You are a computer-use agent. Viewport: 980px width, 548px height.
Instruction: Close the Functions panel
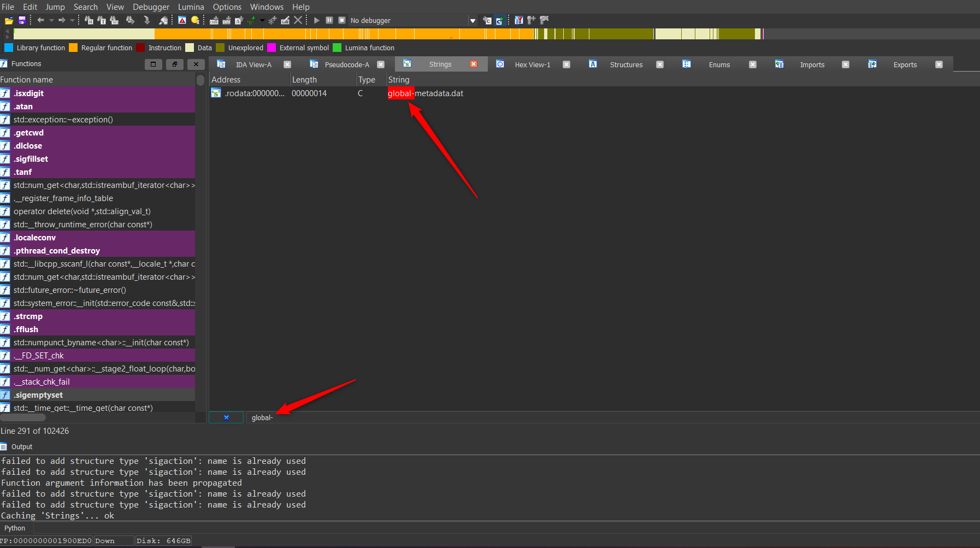pyautogui.click(x=196, y=64)
